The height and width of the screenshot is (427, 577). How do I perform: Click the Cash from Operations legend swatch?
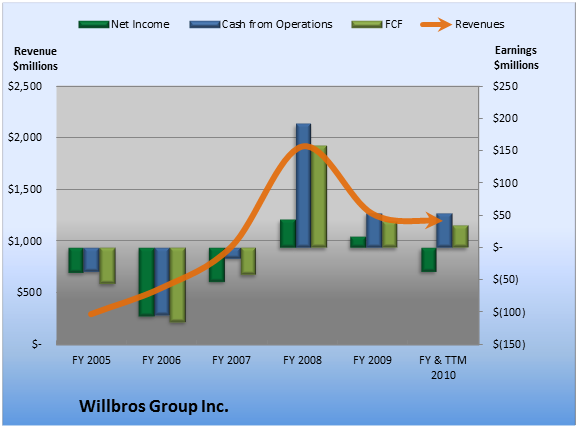(205, 25)
